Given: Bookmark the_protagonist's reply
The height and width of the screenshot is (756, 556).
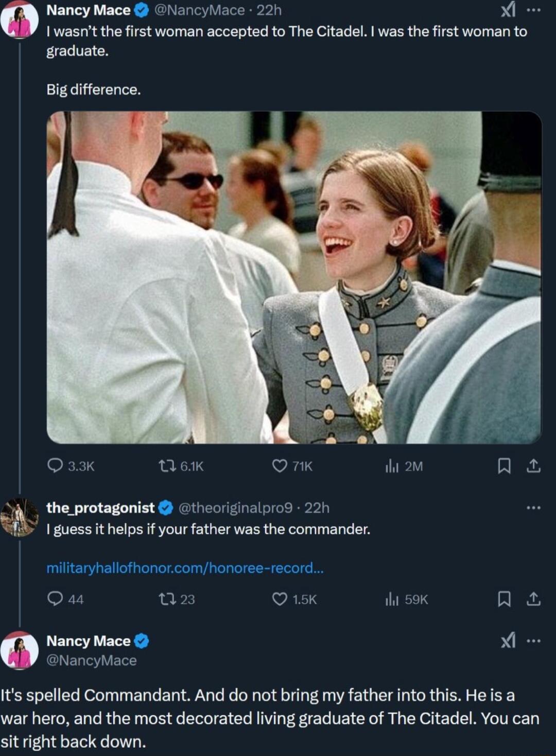Looking at the screenshot, I should (x=504, y=599).
